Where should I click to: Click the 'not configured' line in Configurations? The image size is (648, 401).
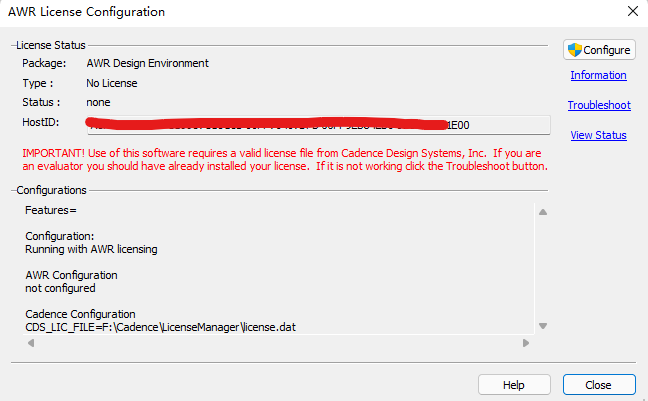point(60,288)
